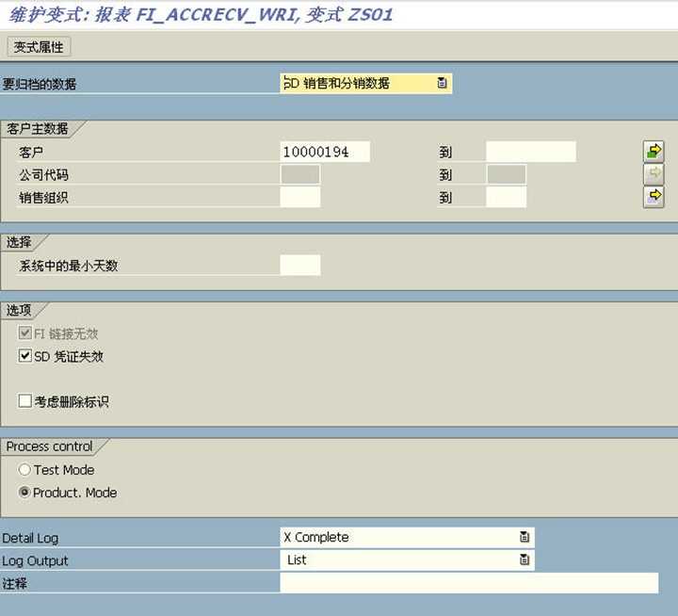This screenshot has width=678, height=616.
Task: Click the 注释 comment input field
Action: click(469, 583)
